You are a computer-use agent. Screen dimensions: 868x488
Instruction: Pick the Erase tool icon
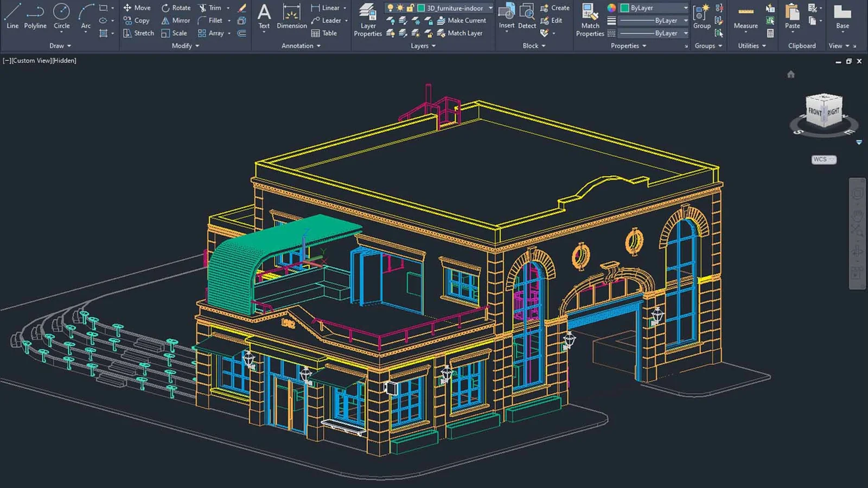click(x=242, y=8)
